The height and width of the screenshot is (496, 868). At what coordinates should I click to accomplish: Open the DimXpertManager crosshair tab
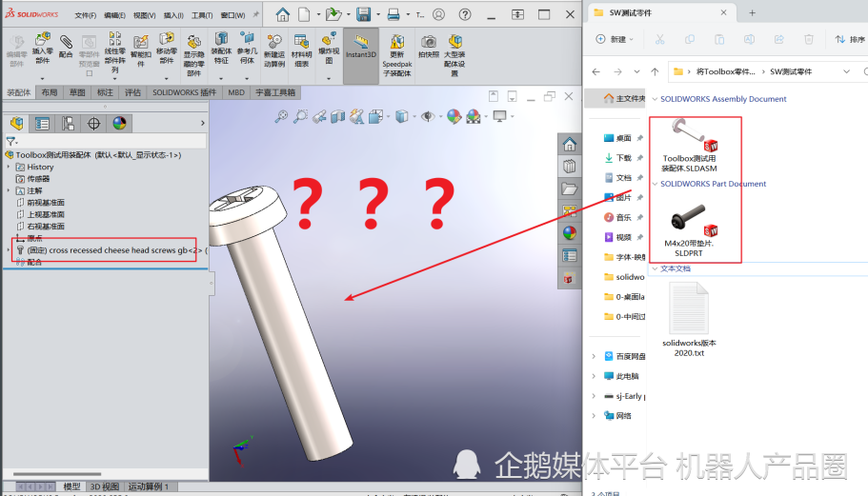point(93,124)
